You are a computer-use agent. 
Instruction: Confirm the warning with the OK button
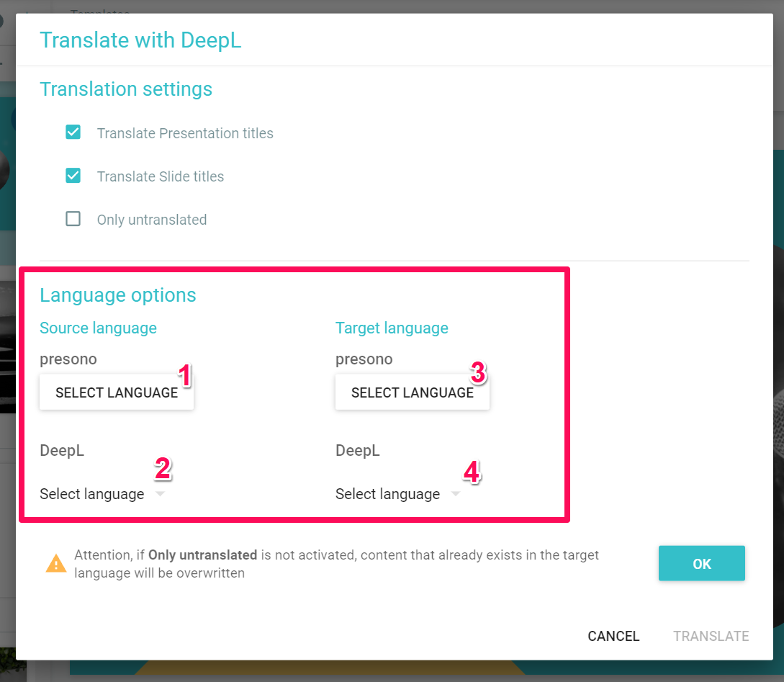(x=701, y=563)
